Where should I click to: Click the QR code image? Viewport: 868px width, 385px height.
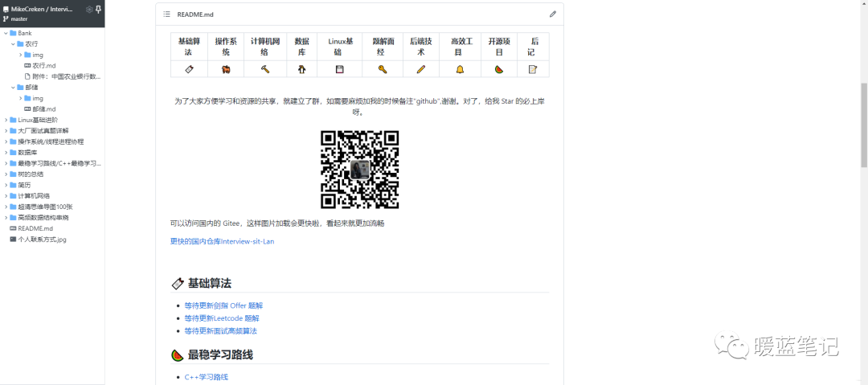(x=360, y=170)
